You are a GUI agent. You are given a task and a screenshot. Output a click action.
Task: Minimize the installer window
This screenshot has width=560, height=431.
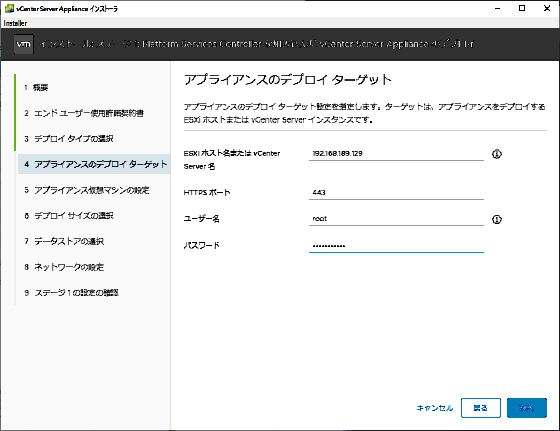(x=497, y=8)
